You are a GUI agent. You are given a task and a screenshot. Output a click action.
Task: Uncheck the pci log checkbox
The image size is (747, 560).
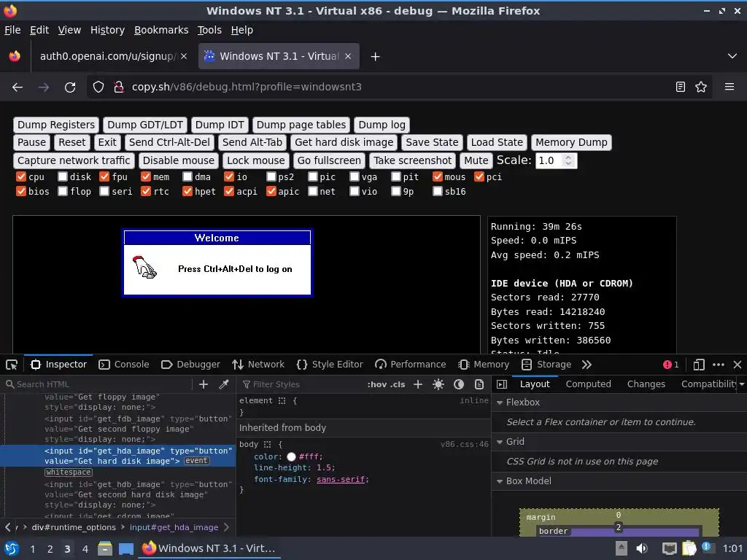479,176
